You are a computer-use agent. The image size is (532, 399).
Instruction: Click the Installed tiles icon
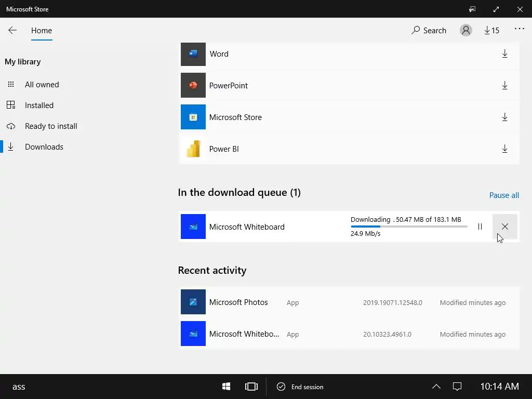pyautogui.click(x=11, y=105)
